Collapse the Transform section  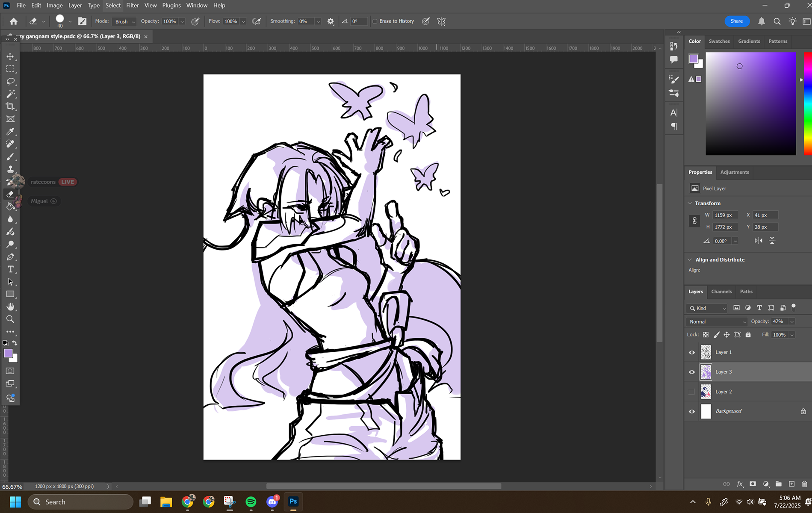690,203
